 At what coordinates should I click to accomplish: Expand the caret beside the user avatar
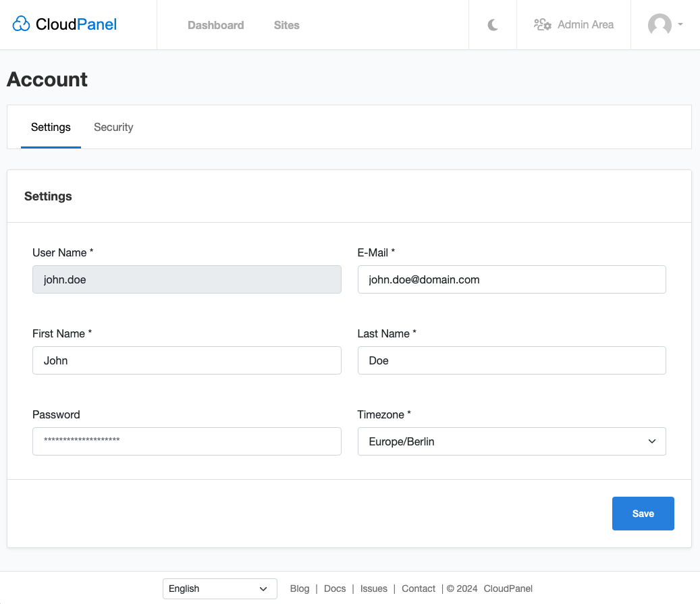(x=680, y=25)
